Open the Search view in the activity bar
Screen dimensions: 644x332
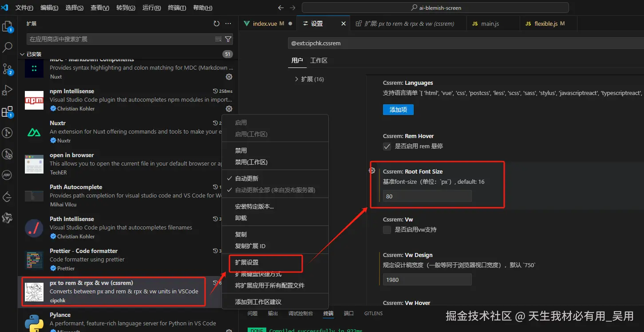point(7,47)
